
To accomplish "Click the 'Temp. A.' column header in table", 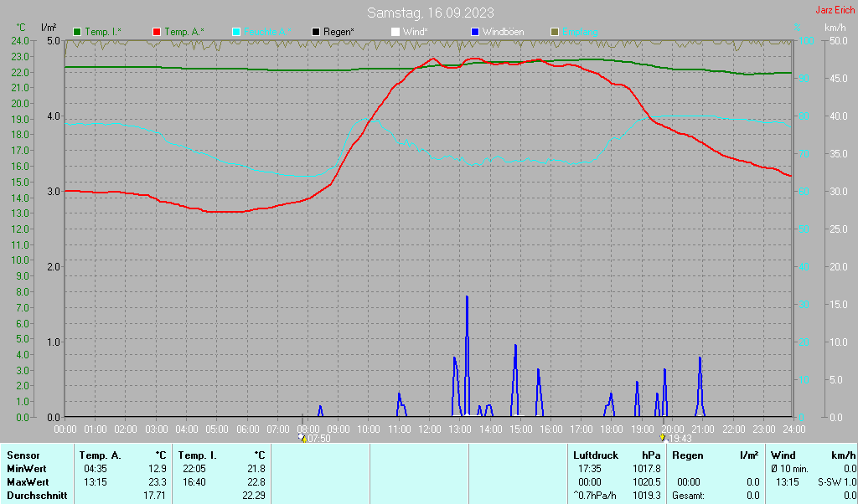I will pos(101,455).
